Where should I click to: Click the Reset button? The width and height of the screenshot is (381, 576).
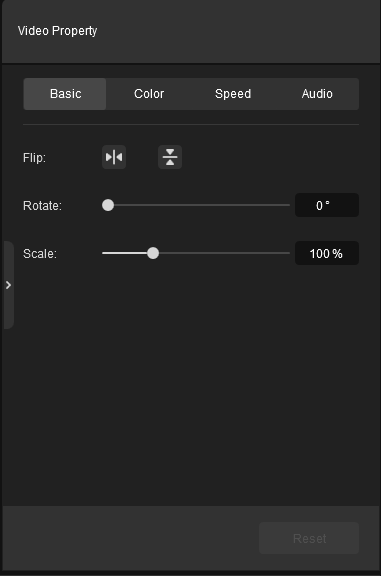coord(309,538)
